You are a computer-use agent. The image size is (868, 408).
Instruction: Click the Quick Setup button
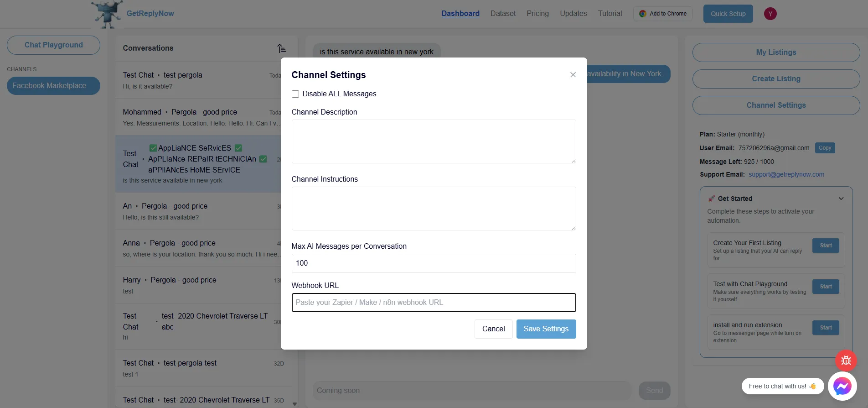click(728, 14)
